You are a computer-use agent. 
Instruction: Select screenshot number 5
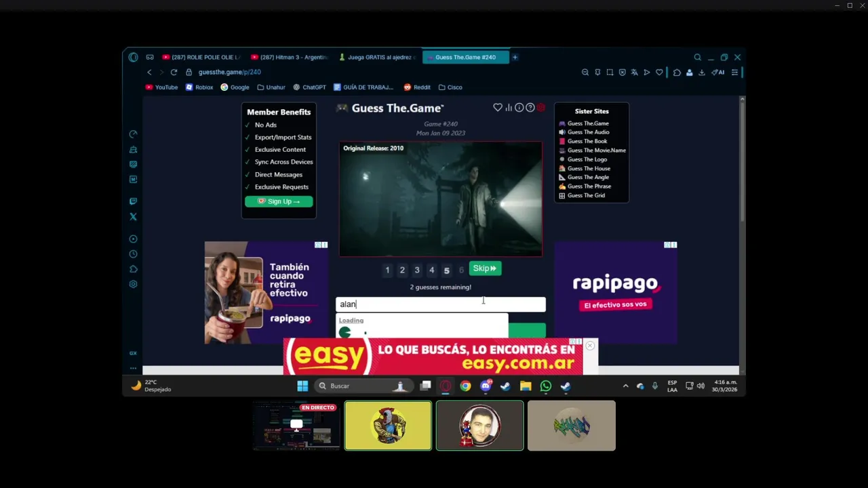446,270
